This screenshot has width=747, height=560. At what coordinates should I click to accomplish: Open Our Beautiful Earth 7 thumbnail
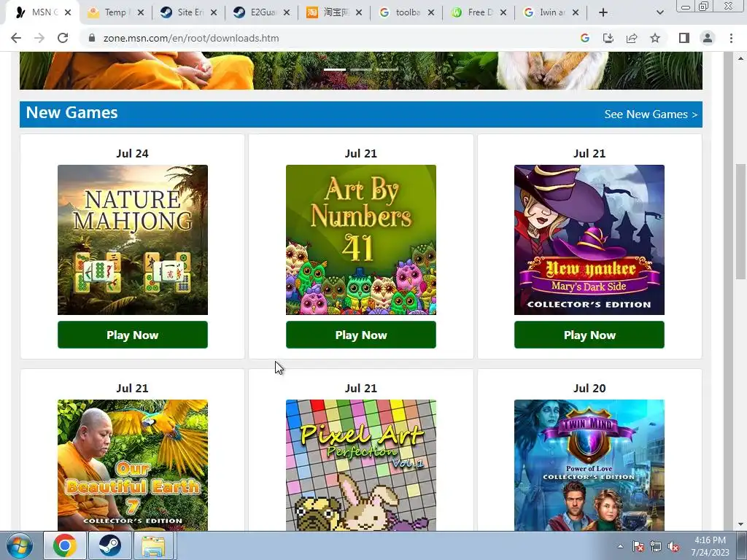coord(133,464)
